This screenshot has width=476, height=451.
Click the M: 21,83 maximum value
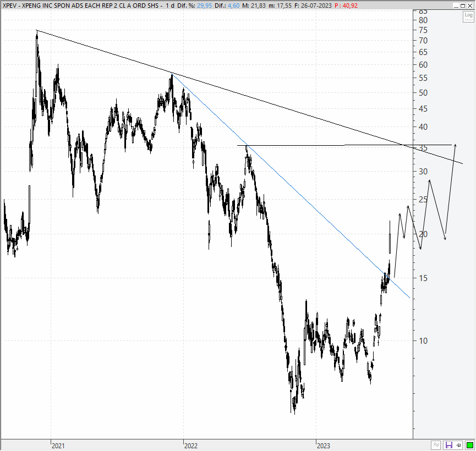click(x=254, y=5)
